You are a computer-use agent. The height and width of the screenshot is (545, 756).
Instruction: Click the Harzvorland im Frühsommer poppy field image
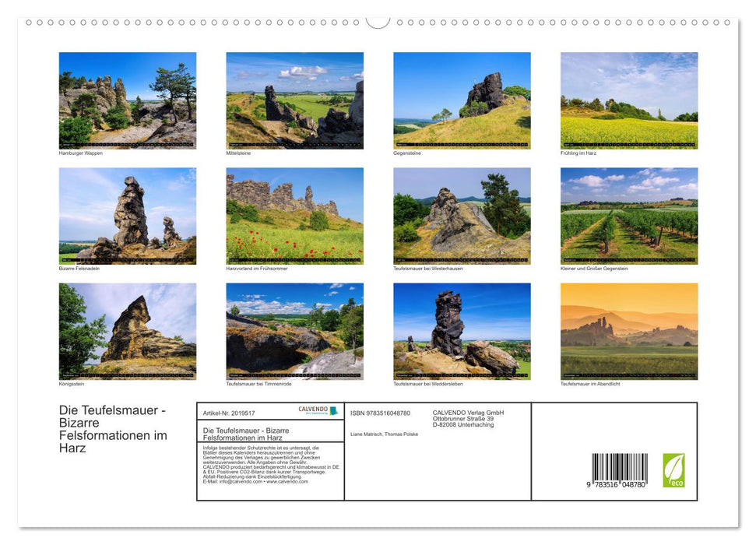[x=294, y=215]
